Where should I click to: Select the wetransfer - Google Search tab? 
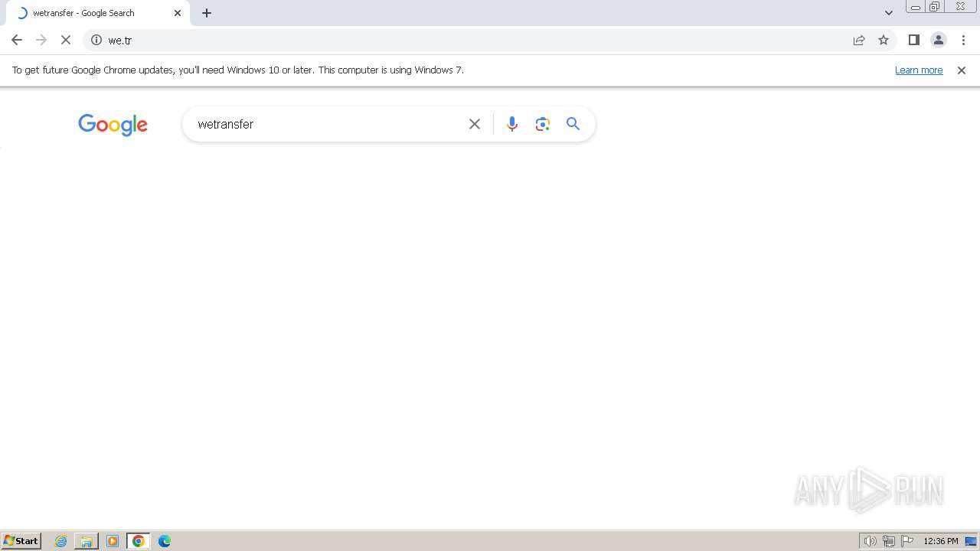[98, 13]
